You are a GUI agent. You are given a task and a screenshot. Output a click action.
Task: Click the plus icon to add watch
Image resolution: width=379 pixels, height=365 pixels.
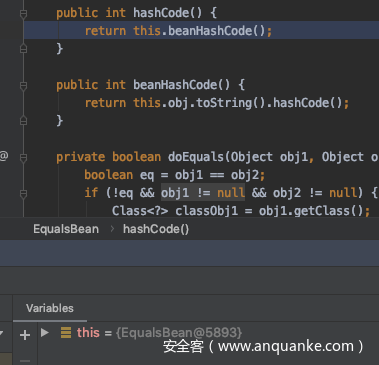click(25, 334)
